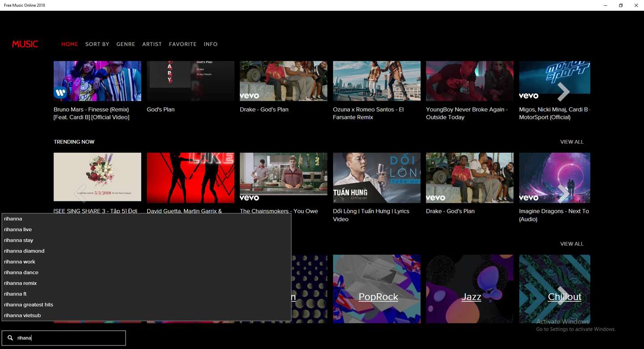644x349 pixels.
Task: Open the SORT BY menu
Action: click(97, 44)
